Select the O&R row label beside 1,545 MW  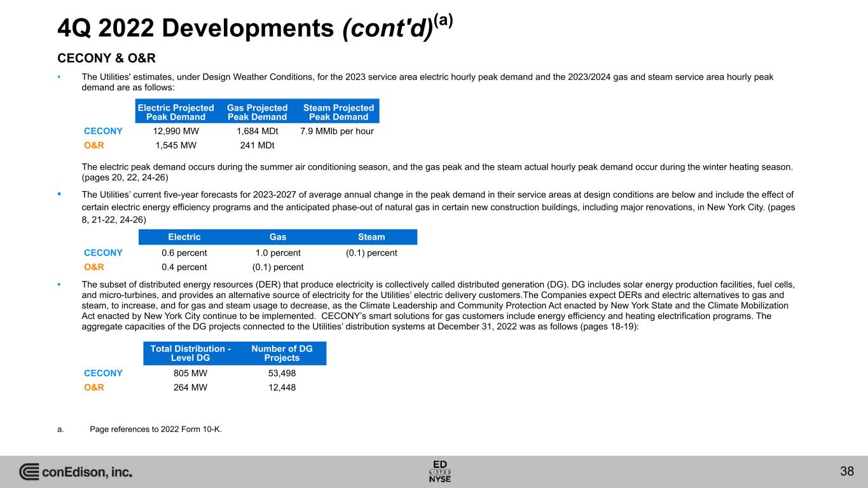94,146
